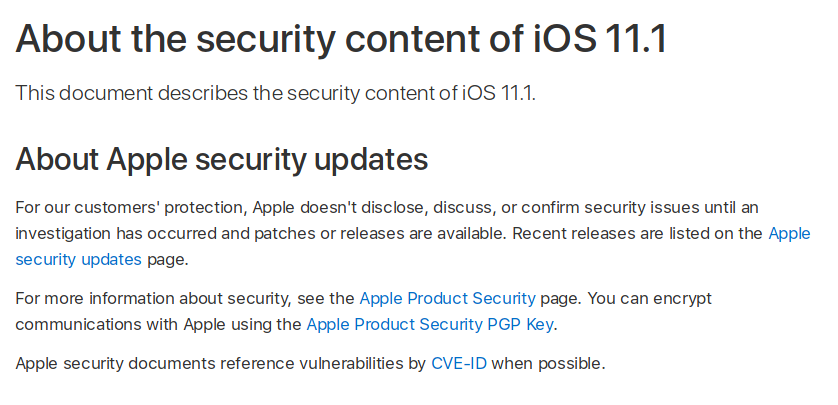Image resolution: width=838 pixels, height=405 pixels.
Task: Click the word page after security updates link
Action: 167,259
